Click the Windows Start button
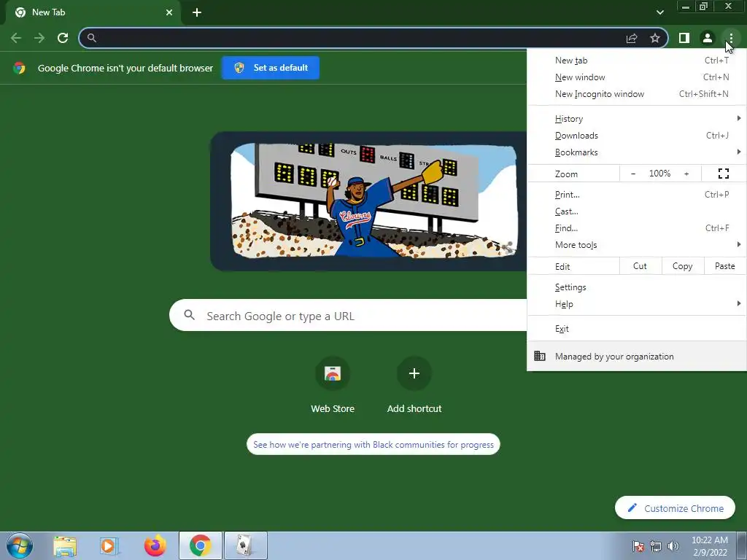Screen dimensions: 747x560 pyautogui.click(x=20, y=545)
